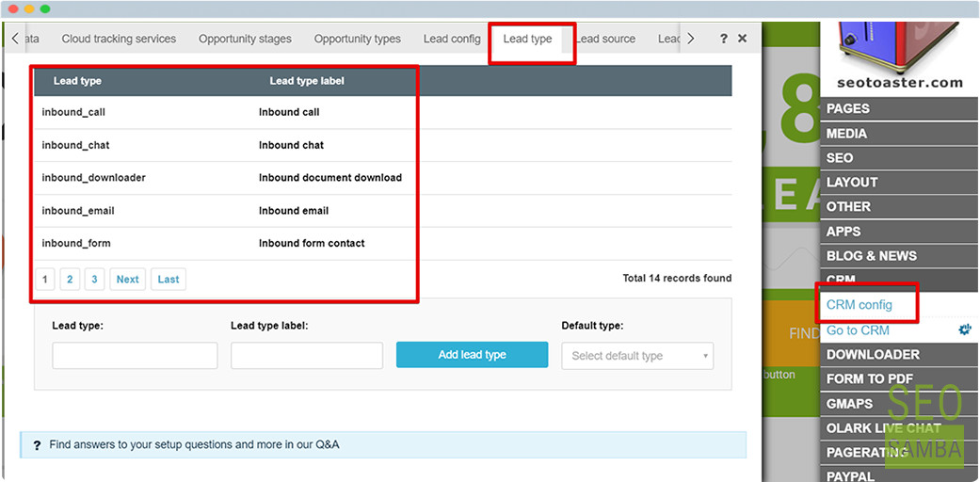Click the gear icon beside Go to CRM

(x=965, y=329)
